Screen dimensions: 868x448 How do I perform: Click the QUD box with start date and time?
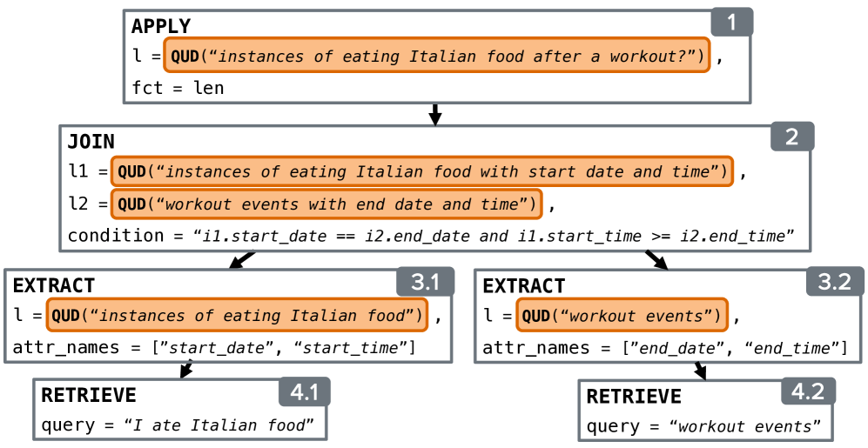421,171
